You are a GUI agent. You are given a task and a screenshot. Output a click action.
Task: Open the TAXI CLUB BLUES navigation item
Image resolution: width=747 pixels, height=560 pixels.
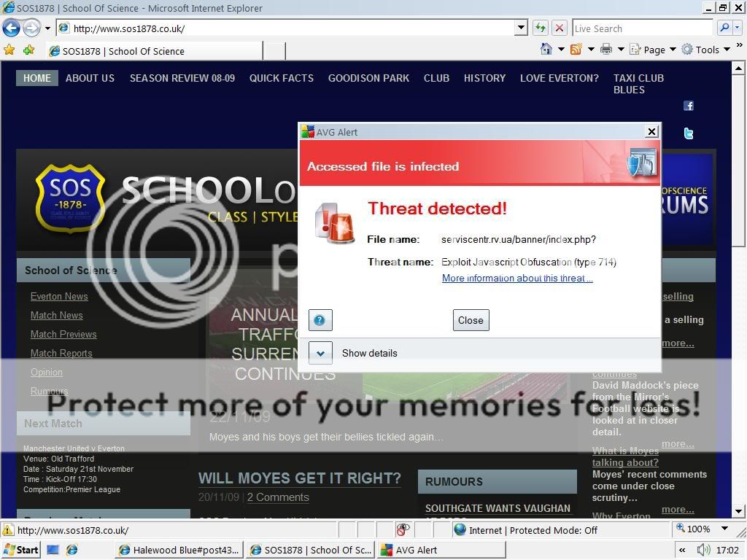pos(638,84)
